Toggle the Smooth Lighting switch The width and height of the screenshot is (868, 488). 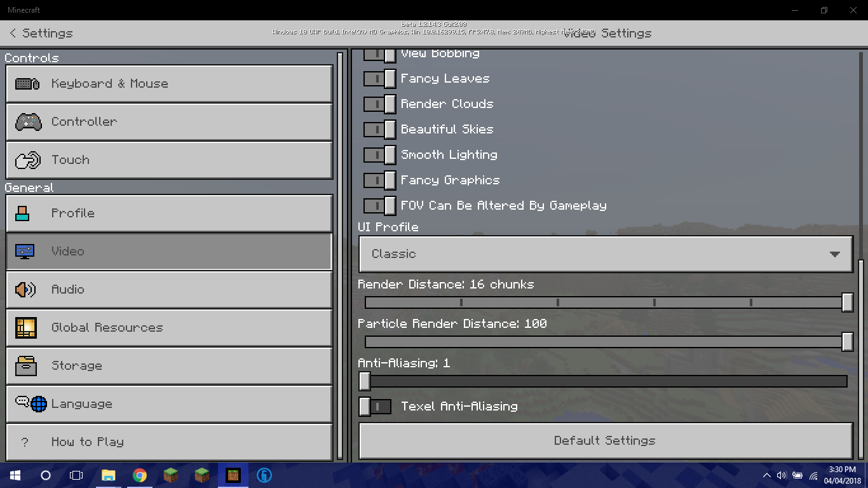(380, 154)
